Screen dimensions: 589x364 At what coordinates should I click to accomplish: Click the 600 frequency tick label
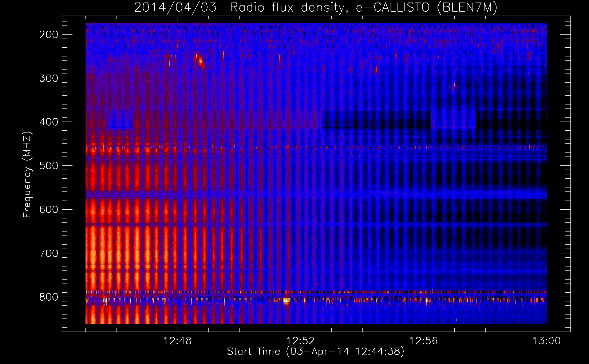[49, 209]
